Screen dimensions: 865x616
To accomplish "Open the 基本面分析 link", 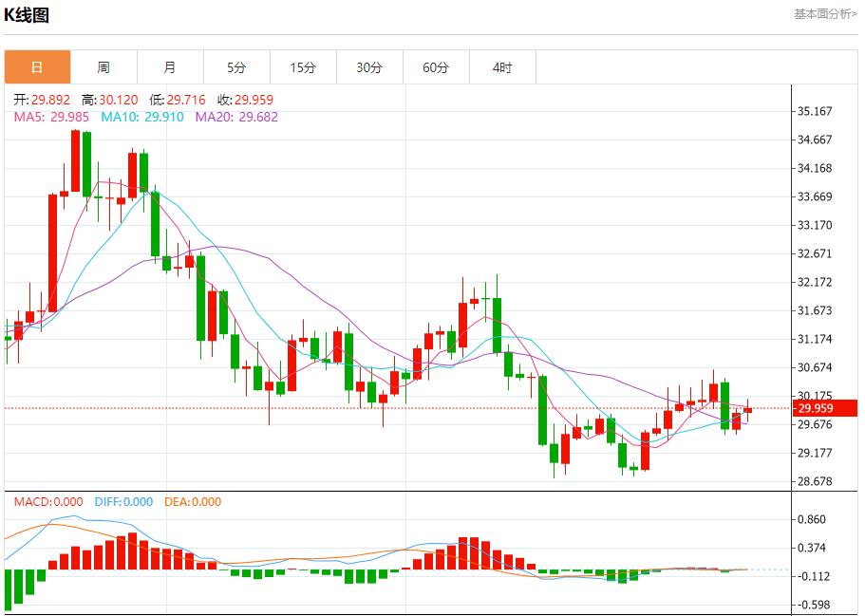I will point(824,14).
